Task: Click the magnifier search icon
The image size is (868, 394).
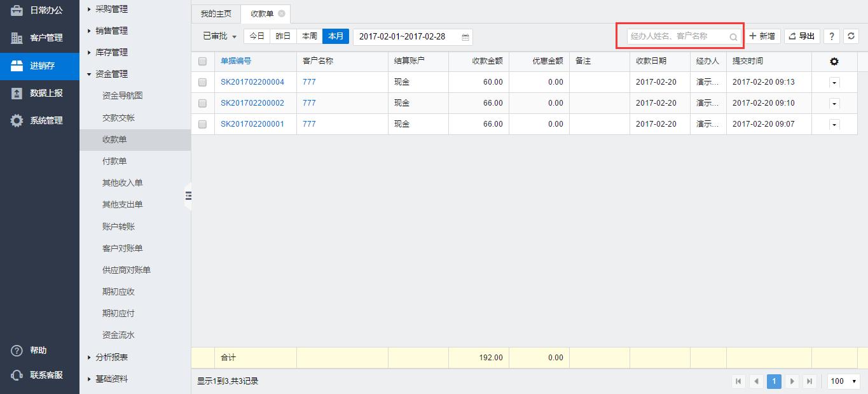Action: 733,37
